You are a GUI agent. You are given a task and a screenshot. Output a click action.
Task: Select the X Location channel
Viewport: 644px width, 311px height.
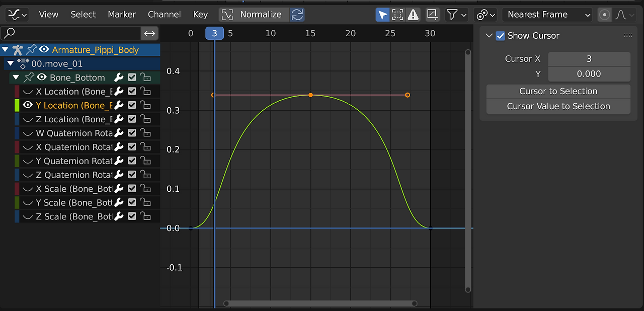pyautogui.click(x=74, y=92)
